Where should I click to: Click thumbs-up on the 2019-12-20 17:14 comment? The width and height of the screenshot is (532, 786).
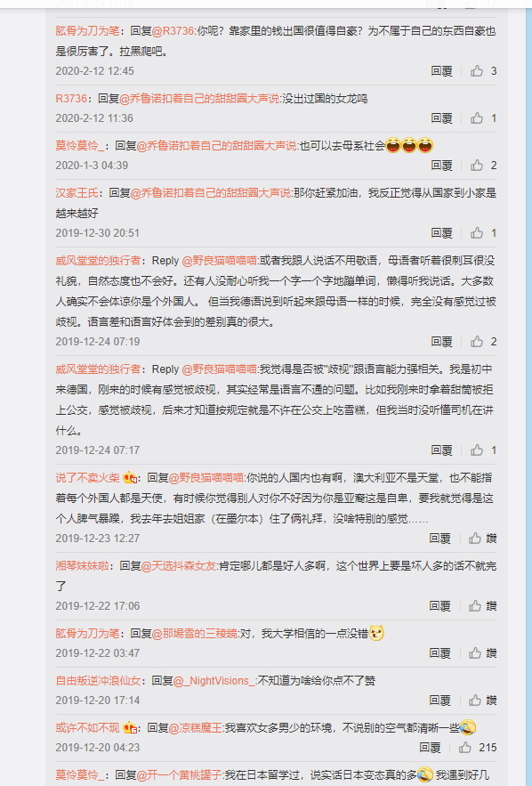[x=475, y=701]
